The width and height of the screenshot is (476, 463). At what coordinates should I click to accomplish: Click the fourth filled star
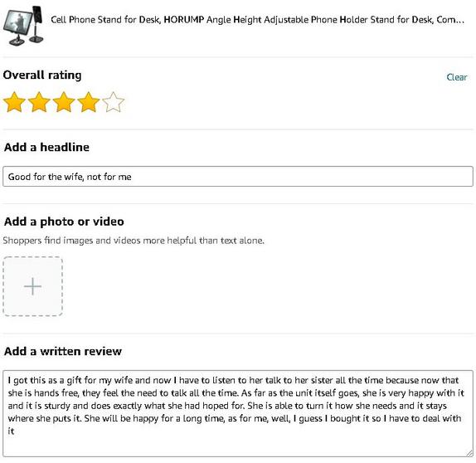pyautogui.click(x=89, y=102)
